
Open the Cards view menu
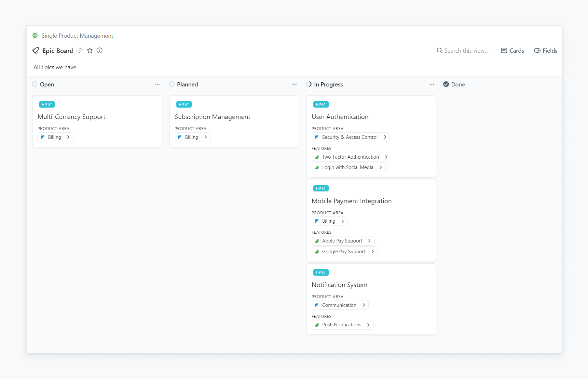pos(513,50)
